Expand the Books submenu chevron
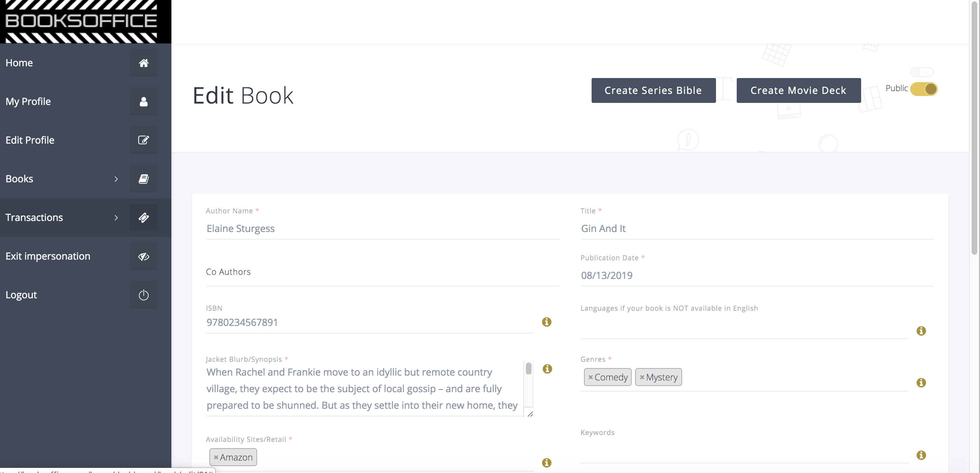980x473 pixels. [116, 179]
